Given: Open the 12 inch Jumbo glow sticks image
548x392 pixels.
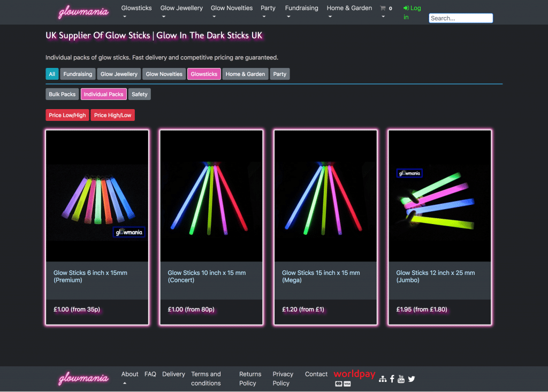Looking at the screenshot, I should [440, 196].
